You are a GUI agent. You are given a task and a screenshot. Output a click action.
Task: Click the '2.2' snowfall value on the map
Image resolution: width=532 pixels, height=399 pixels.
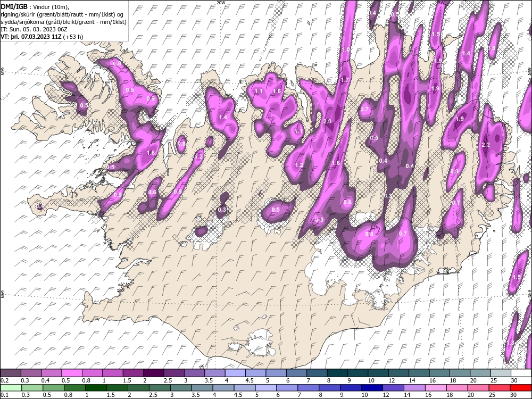click(486, 145)
